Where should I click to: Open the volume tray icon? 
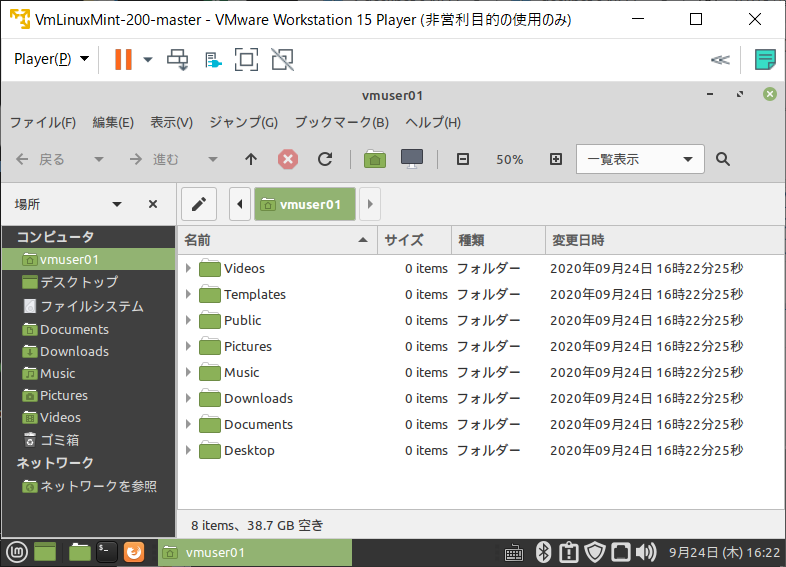646,552
